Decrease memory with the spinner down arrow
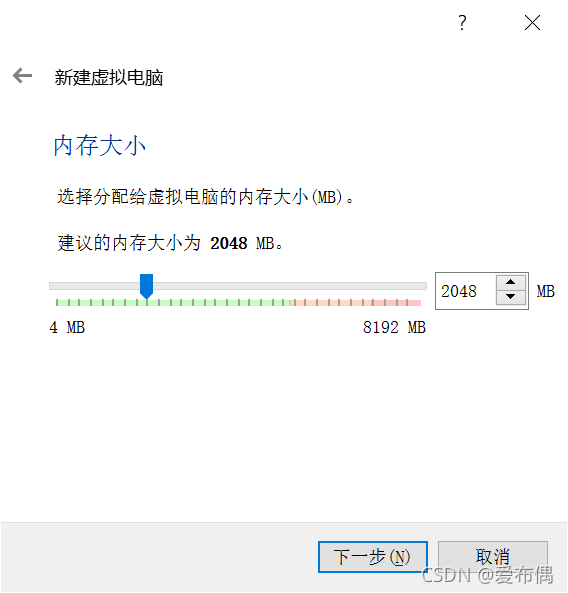The width and height of the screenshot is (568, 593). point(511,297)
